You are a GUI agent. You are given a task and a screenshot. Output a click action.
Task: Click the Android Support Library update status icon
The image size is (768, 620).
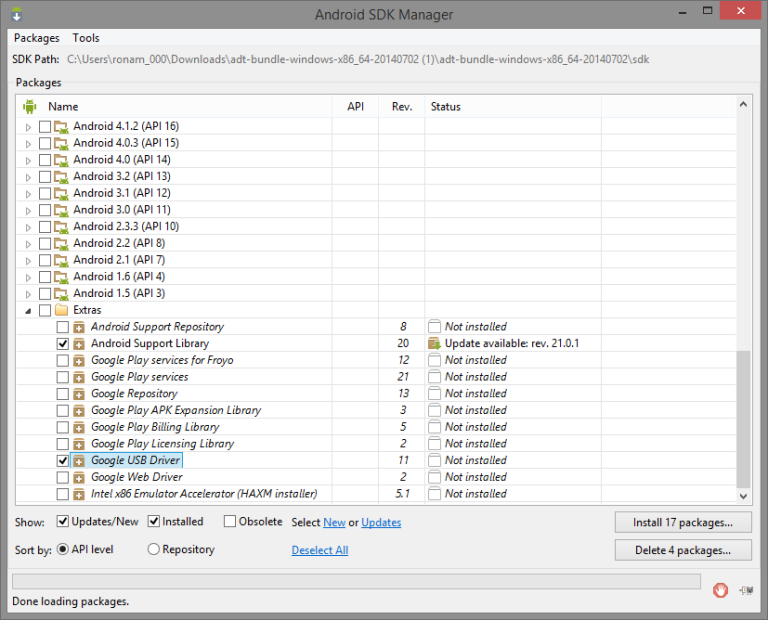[x=434, y=344]
